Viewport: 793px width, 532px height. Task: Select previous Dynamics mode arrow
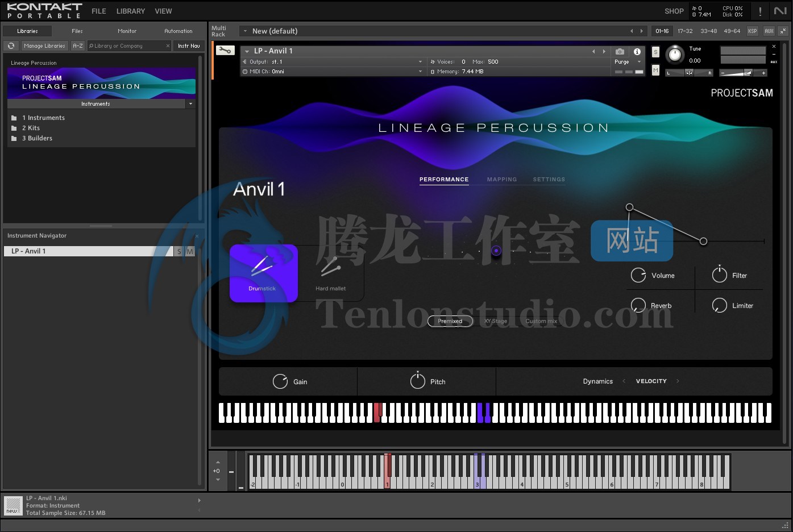pos(624,381)
